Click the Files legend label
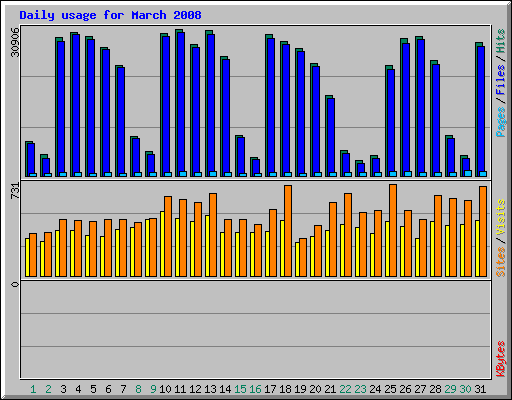The width and height of the screenshot is (512, 400). (x=501, y=80)
